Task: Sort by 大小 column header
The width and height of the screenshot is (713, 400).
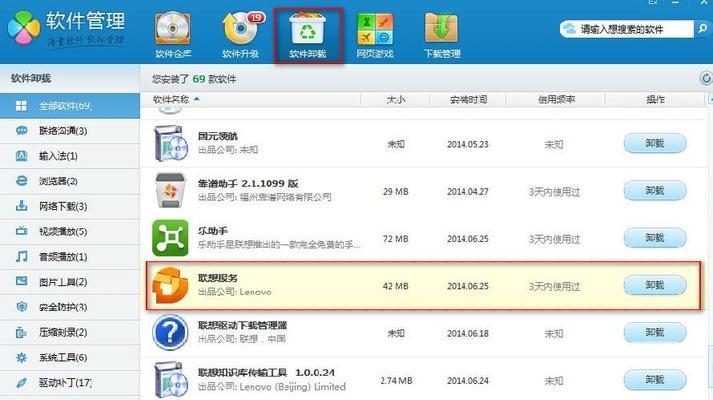Action: point(396,100)
